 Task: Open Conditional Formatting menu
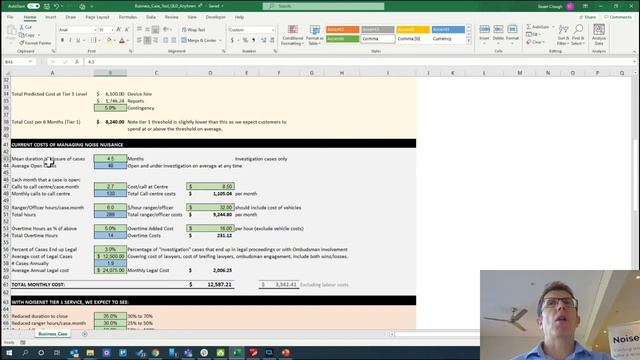click(293, 35)
